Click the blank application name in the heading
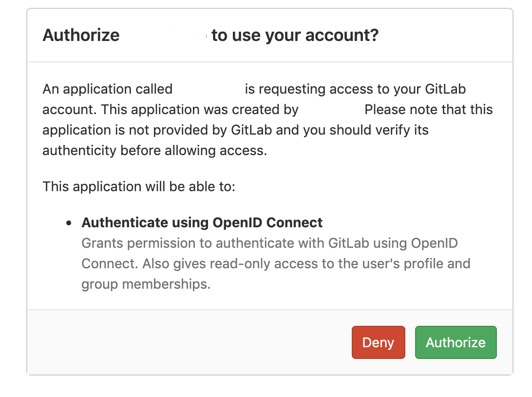532x397 pixels. (x=165, y=35)
